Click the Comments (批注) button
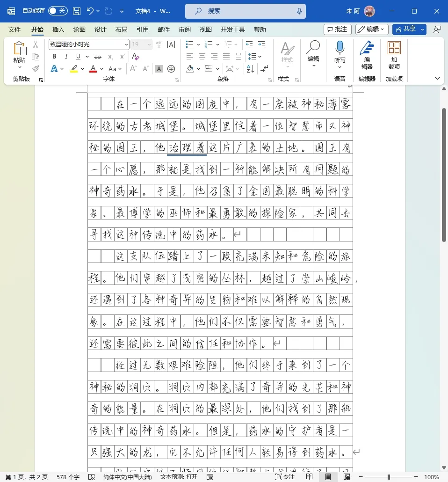The width and height of the screenshot is (448, 482). point(337,29)
